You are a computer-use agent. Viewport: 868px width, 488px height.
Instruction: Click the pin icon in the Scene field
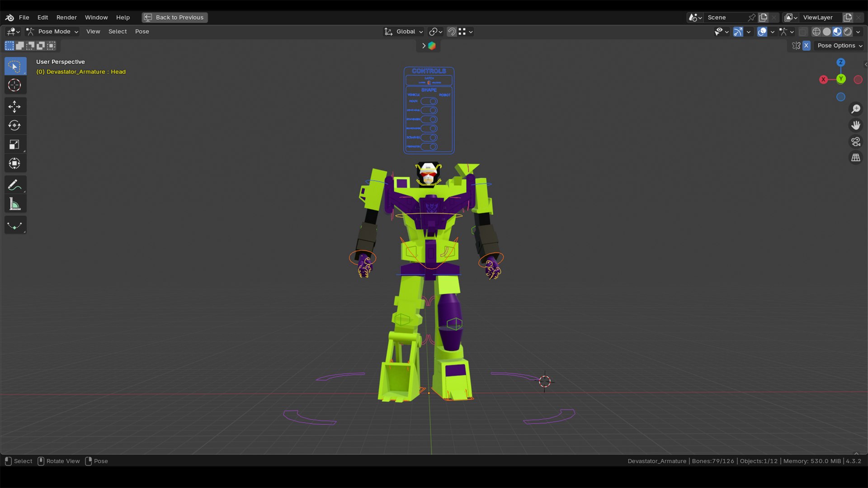[751, 18]
